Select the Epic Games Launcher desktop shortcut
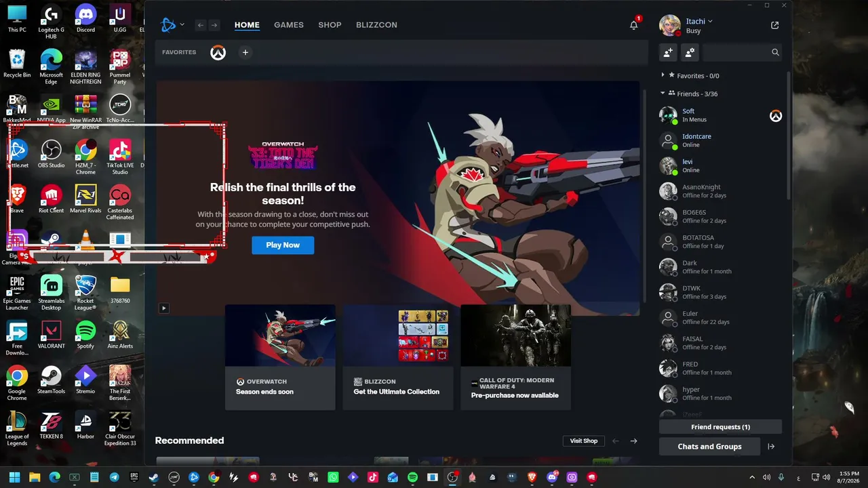Image resolution: width=868 pixels, height=488 pixels. [17, 293]
